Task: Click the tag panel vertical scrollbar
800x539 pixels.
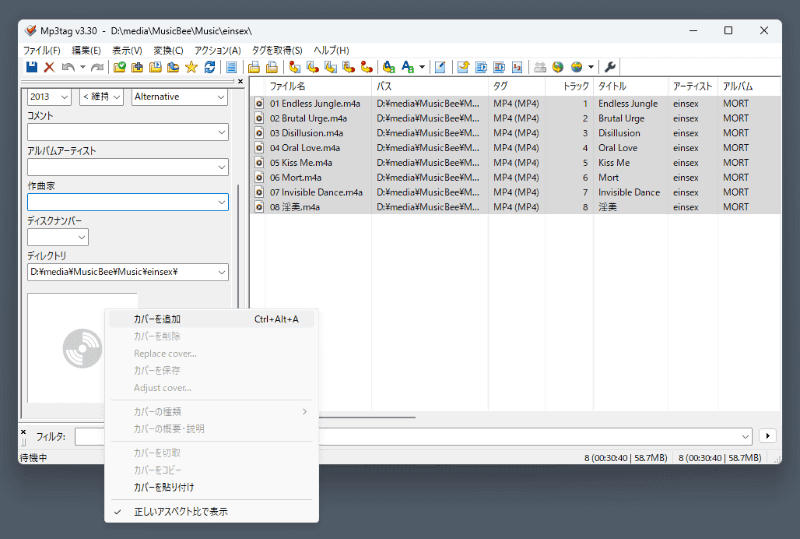Action: (x=238, y=245)
